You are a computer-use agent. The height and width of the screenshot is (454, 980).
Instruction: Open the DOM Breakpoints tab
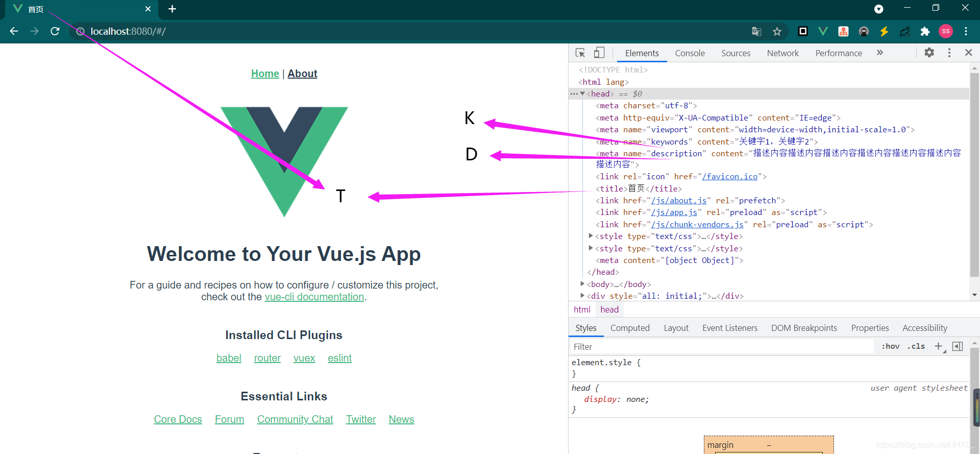click(x=804, y=328)
